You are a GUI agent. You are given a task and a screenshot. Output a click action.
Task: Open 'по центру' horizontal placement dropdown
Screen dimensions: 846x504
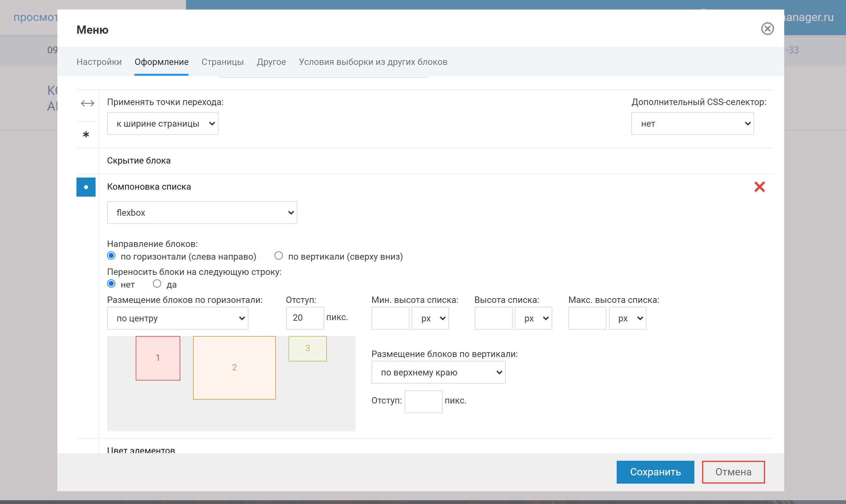tap(177, 318)
